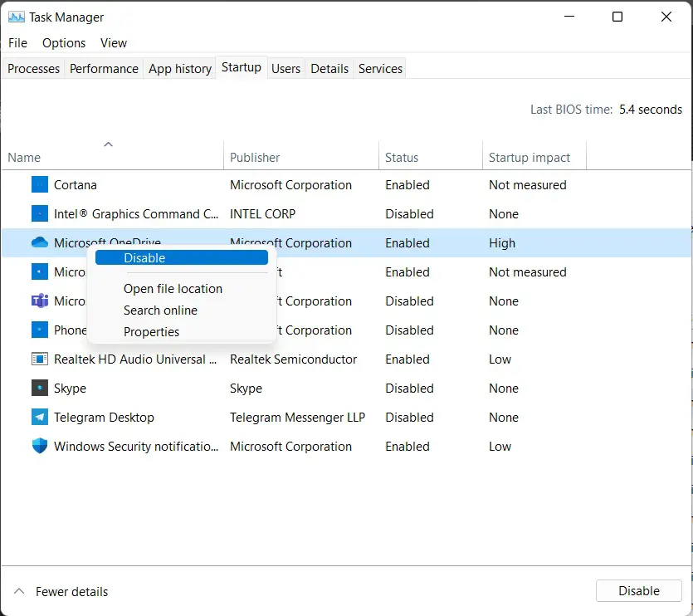The height and width of the screenshot is (616, 693).
Task: Click the INTEL CORP publisher cell
Action: [262, 214]
